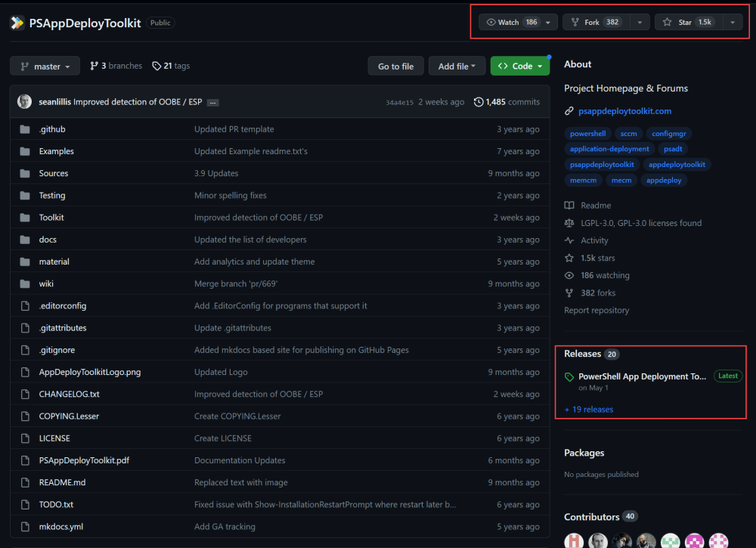Click the commit history clock icon
Image resolution: width=756 pixels, height=548 pixels.
[479, 102]
